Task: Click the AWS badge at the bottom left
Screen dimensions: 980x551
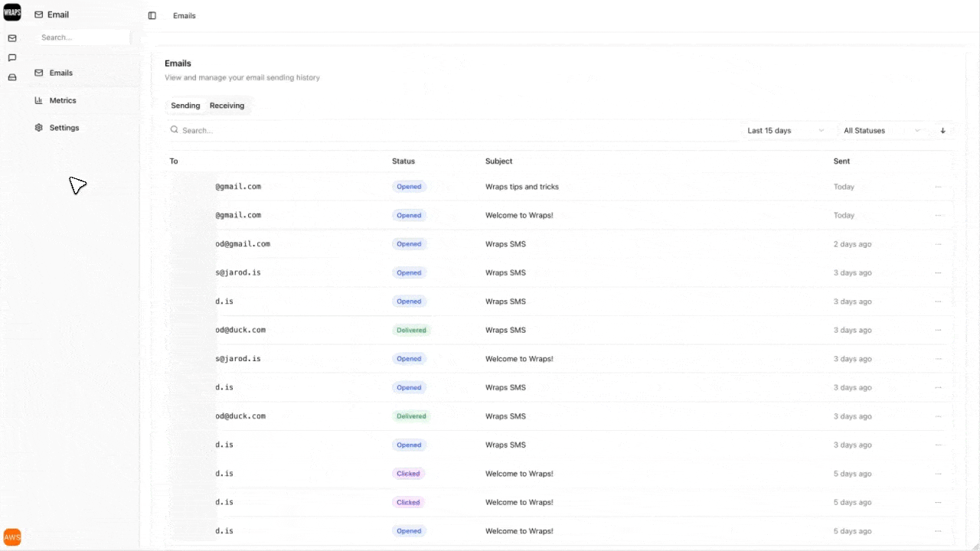Action: click(x=12, y=536)
